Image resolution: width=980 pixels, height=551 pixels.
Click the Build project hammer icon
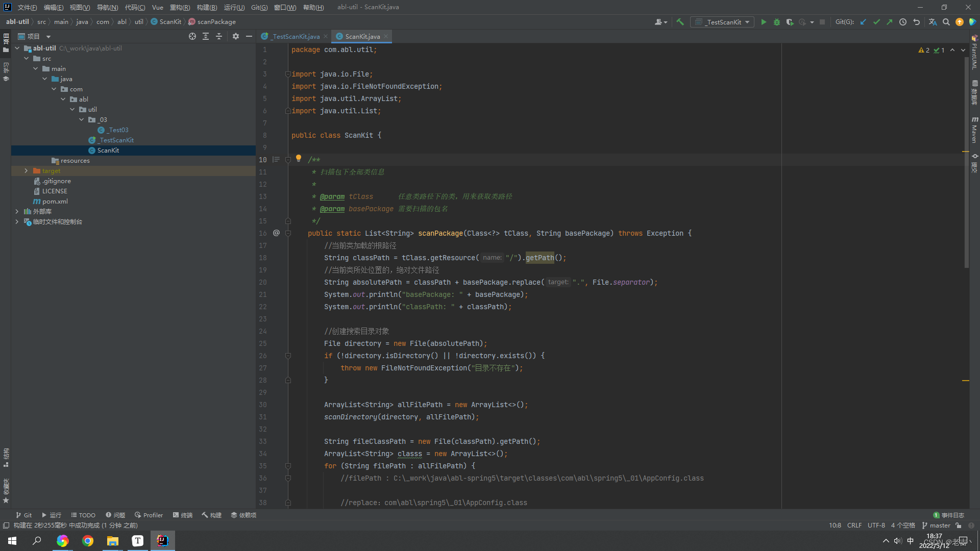point(680,22)
